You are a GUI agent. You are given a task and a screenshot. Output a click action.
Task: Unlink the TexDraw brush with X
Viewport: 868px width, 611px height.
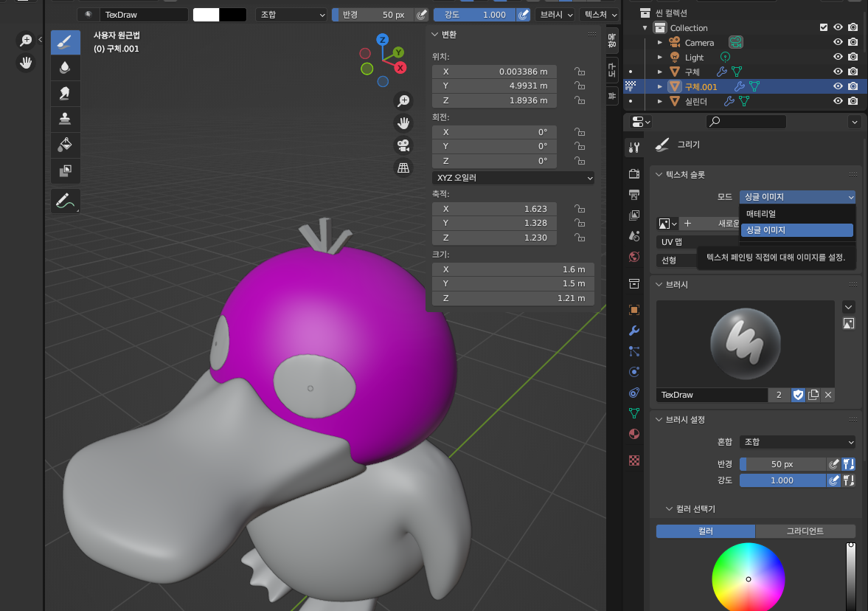828,395
